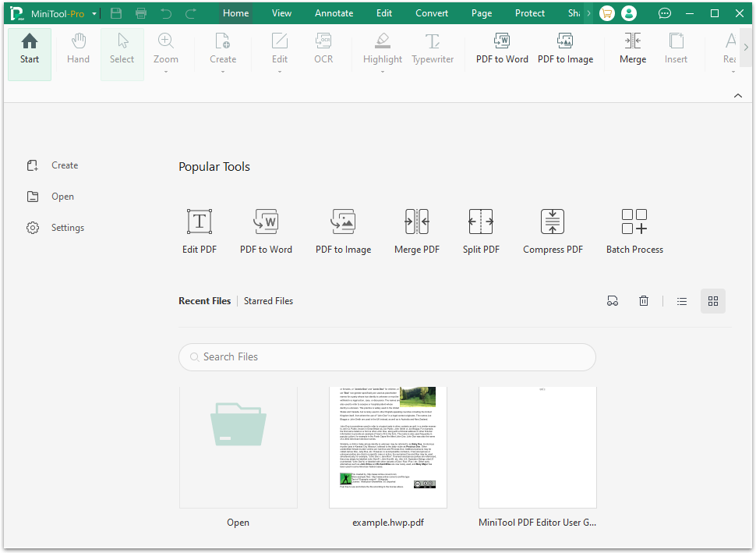Select the Highlight tool
The image size is (756, 553).
(x=383, y=48)
